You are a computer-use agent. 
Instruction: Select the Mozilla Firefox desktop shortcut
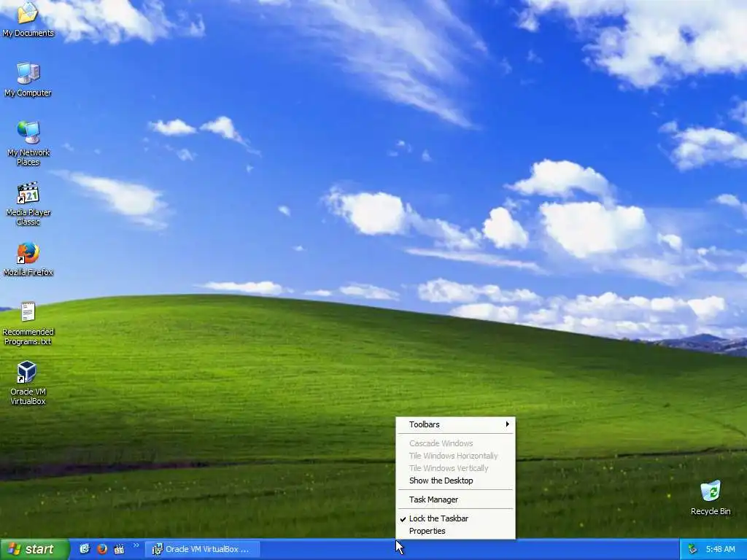click(x=28, y=260)
